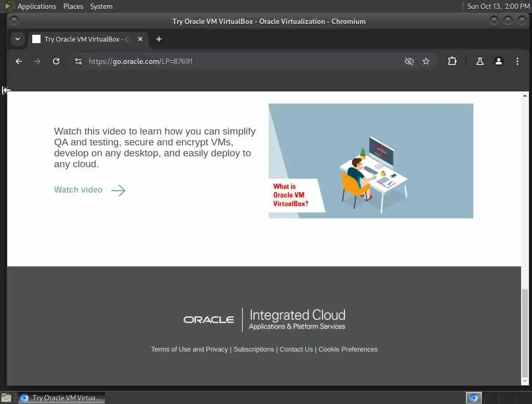Open the What is Oracle VM VirtualBox thumbnail
Screen dimensions: 532x404
coord(371,161)
